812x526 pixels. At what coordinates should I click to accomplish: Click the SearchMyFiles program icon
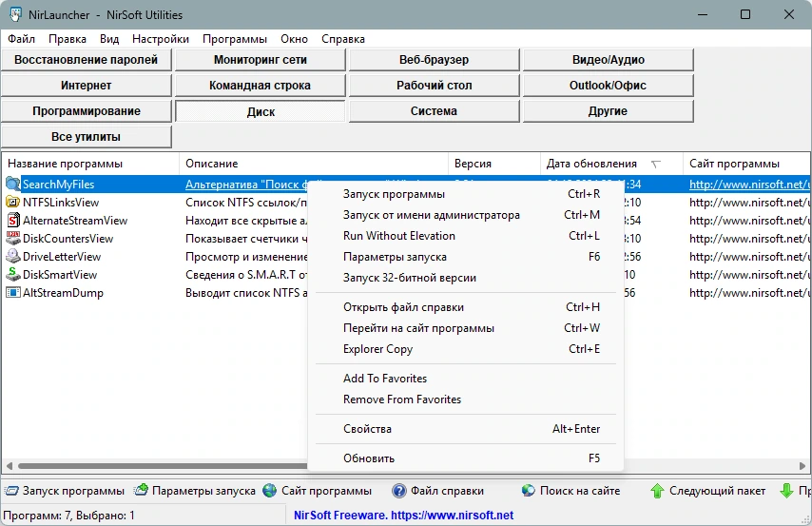tap(13, 184)
